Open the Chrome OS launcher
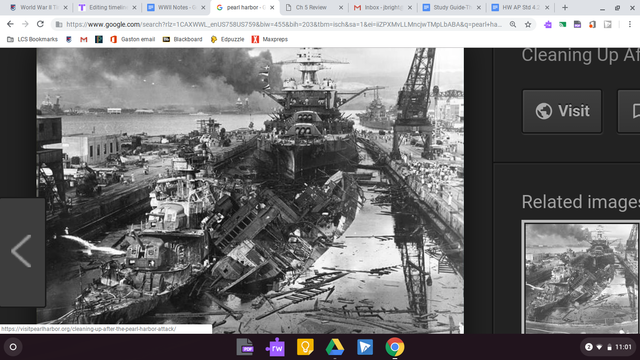Image resolution: width=640 pixels, height=360 pixels. [13, 347]
